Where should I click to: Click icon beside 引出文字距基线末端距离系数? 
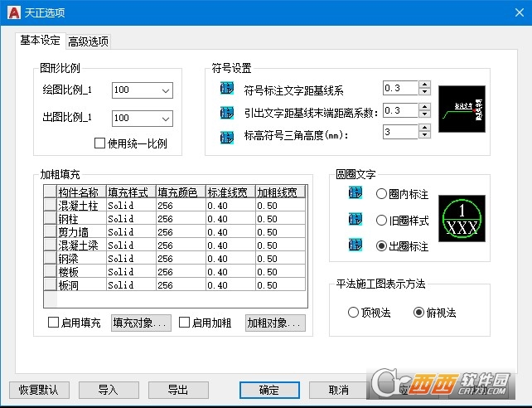[227, 113]
